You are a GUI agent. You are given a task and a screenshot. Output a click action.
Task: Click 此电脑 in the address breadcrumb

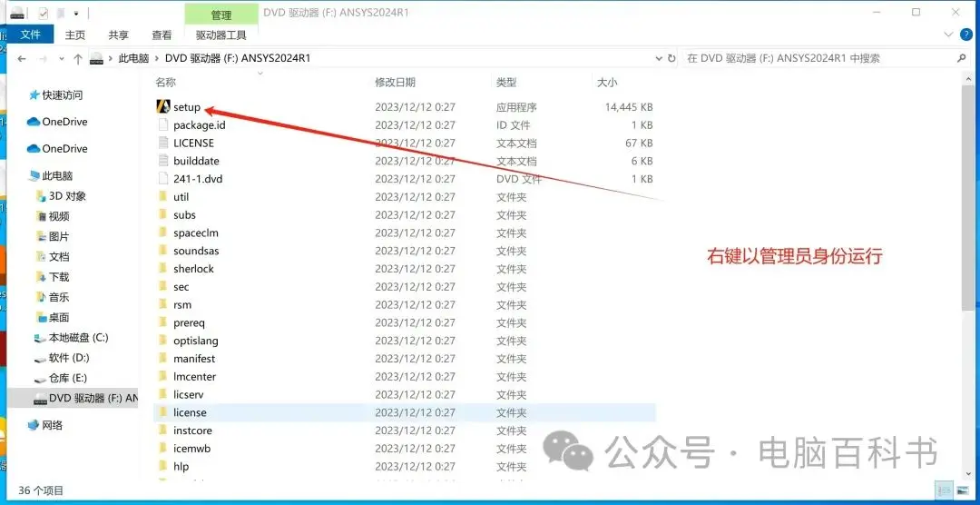click(133, 58)
